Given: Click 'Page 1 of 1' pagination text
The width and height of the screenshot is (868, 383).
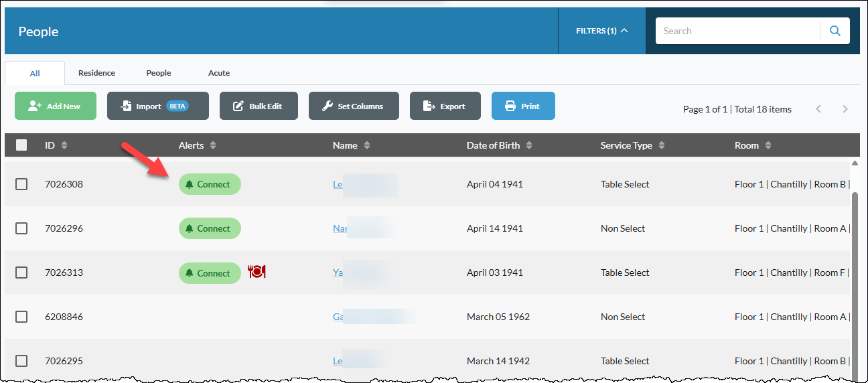Looking at the screenshot, I should pos(705,109).
